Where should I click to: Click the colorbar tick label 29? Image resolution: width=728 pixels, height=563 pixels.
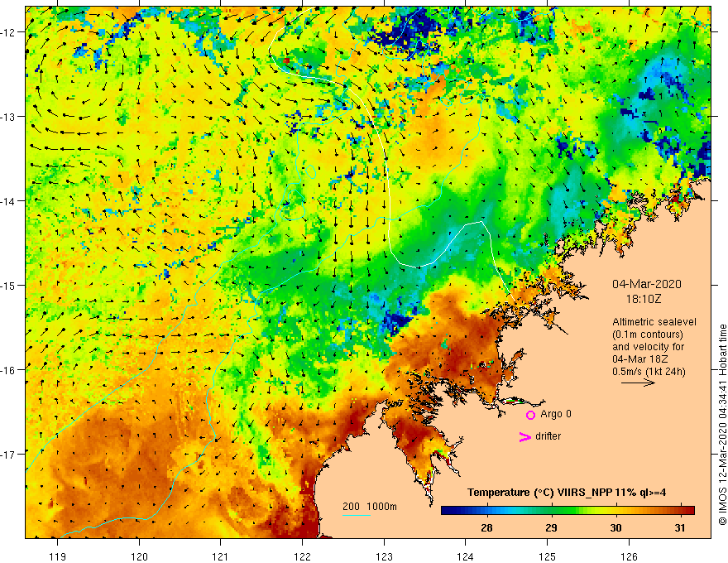[551, 527]
